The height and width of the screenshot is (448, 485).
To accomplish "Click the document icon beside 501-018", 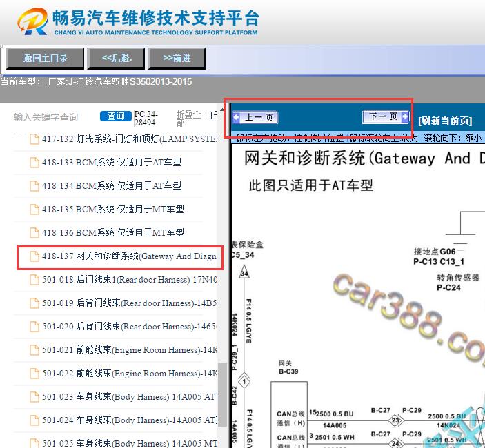I will click(34, 280).
